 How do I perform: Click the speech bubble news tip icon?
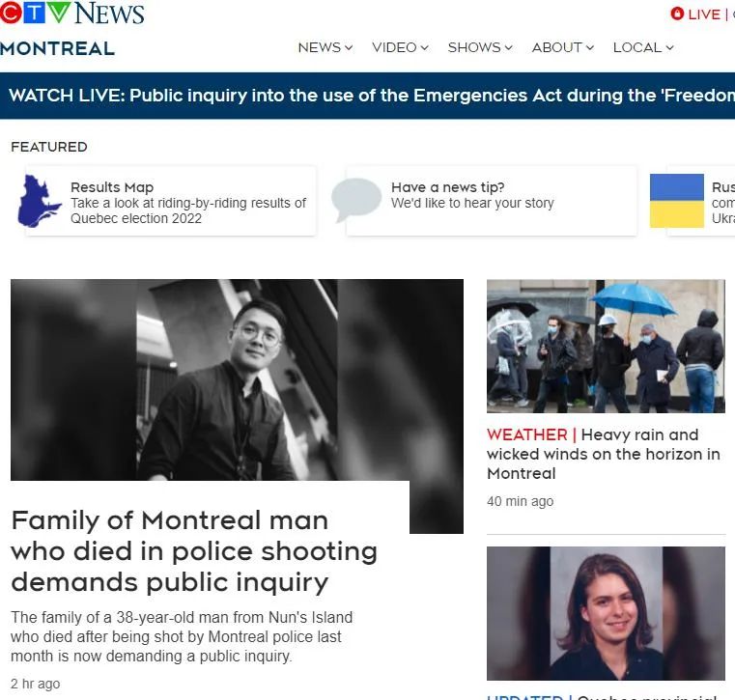[x=356, y=200]
